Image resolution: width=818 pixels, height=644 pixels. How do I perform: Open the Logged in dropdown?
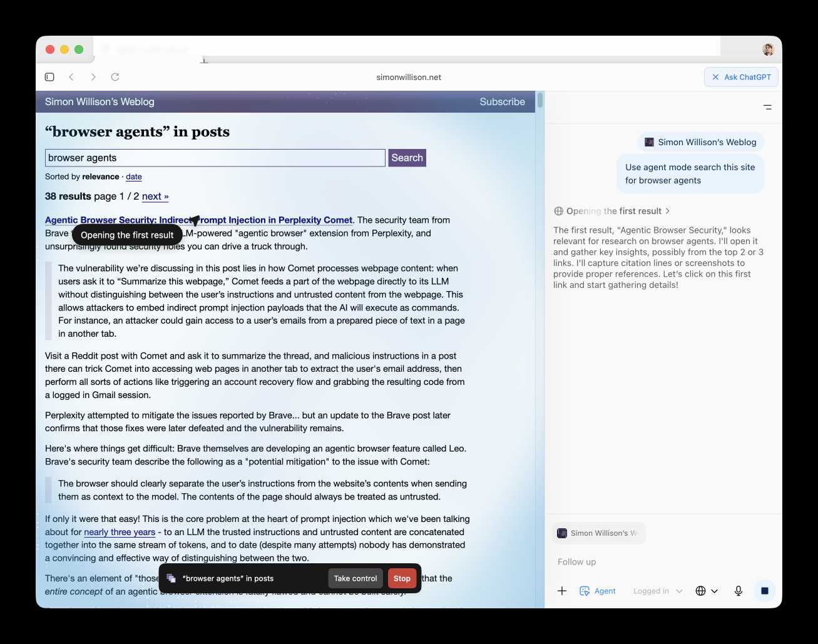(x=657, y=590)
